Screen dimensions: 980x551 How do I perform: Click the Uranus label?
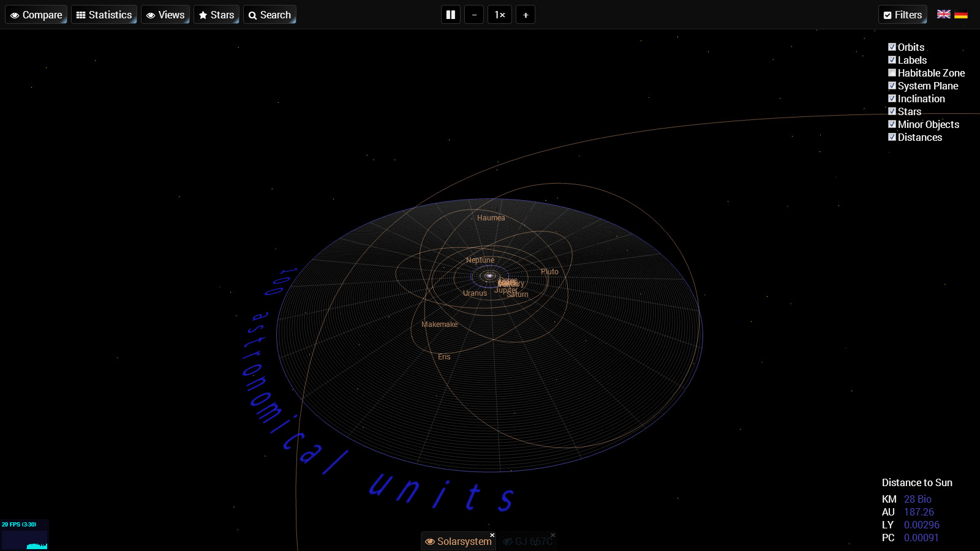click(x=475, y=293)
